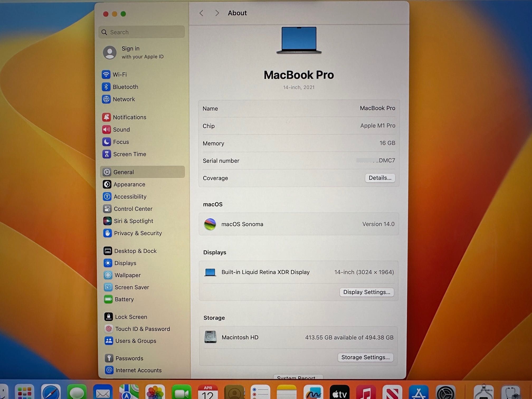Click the Macintosh HD drive icon
532x399 pixels.
coord(210,337)
